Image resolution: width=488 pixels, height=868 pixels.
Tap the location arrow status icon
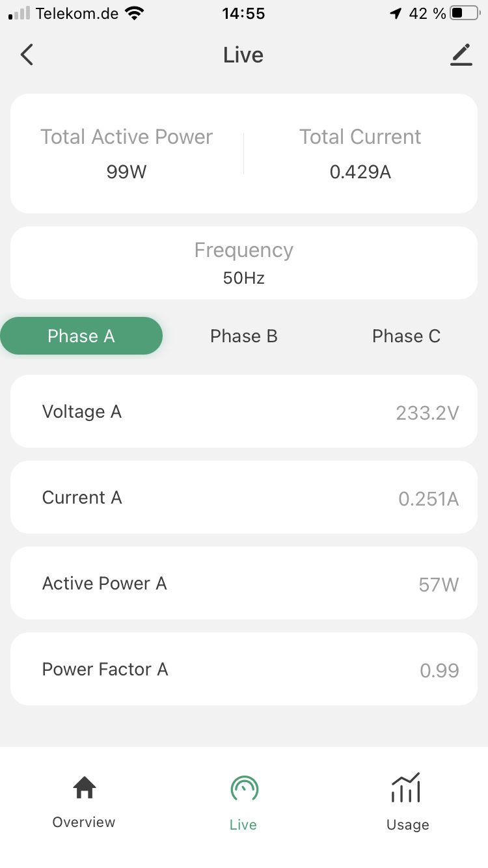point(396,14)
